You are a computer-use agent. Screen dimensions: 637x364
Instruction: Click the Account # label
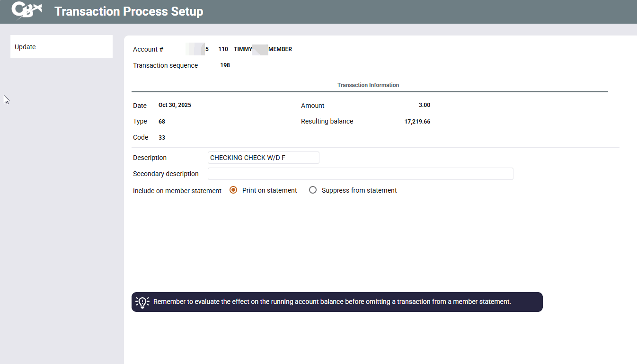[148, 49]
